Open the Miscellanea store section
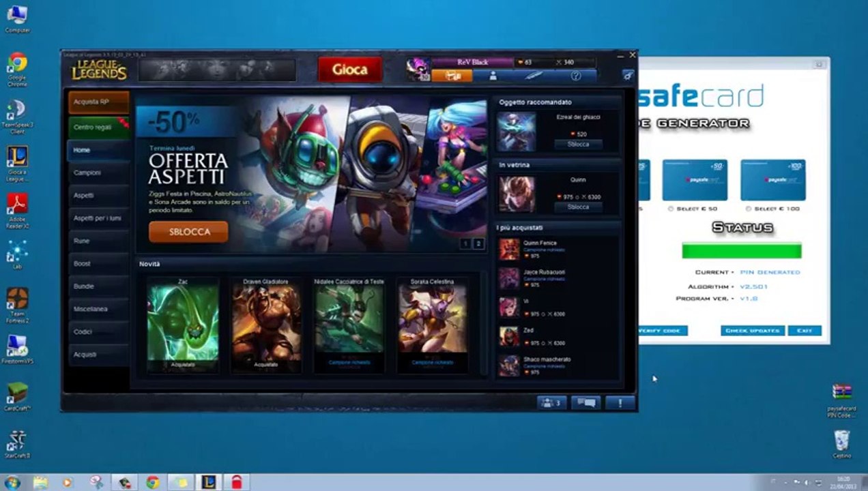The image size is (868, 491). coord(99,309)
